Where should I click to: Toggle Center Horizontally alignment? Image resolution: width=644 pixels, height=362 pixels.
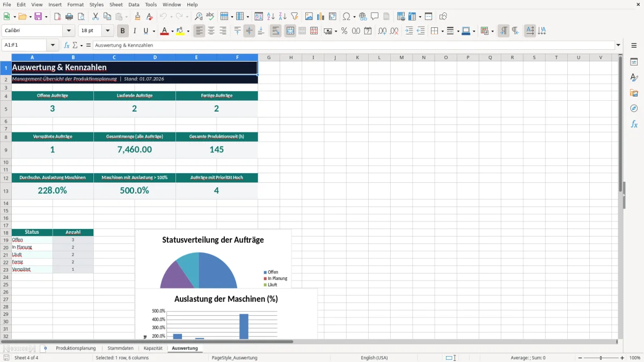pos(211,31)
